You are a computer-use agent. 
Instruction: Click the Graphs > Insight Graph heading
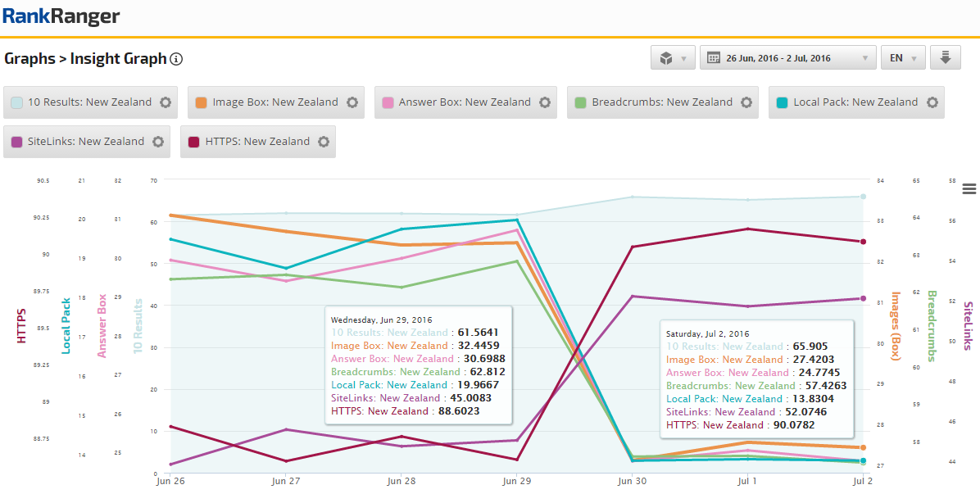85,59
